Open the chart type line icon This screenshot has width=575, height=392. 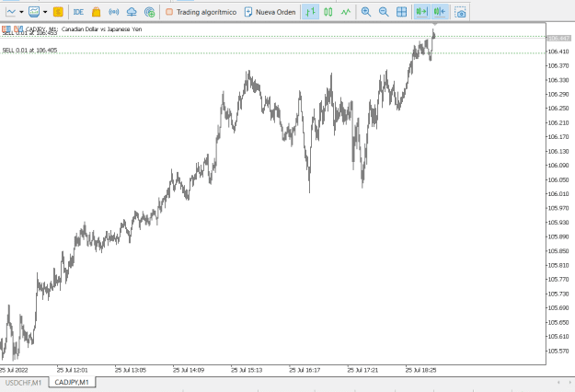pyautogui.click(x=11, y=12)
